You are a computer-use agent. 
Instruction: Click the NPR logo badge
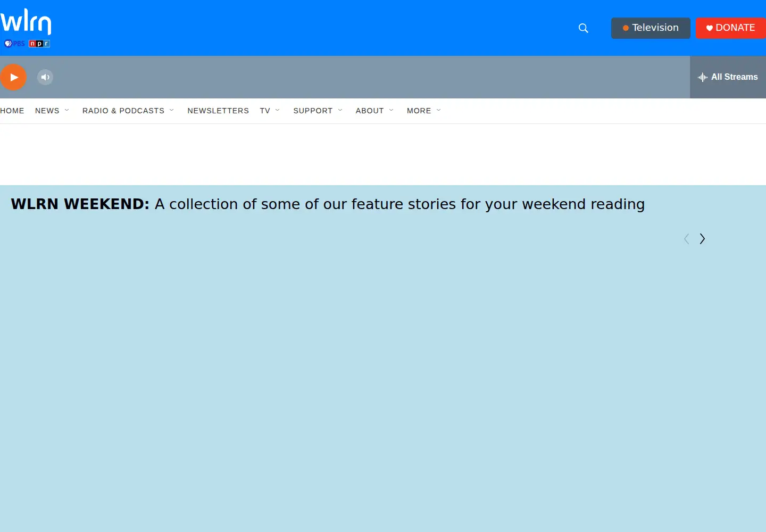pos(39,44)
